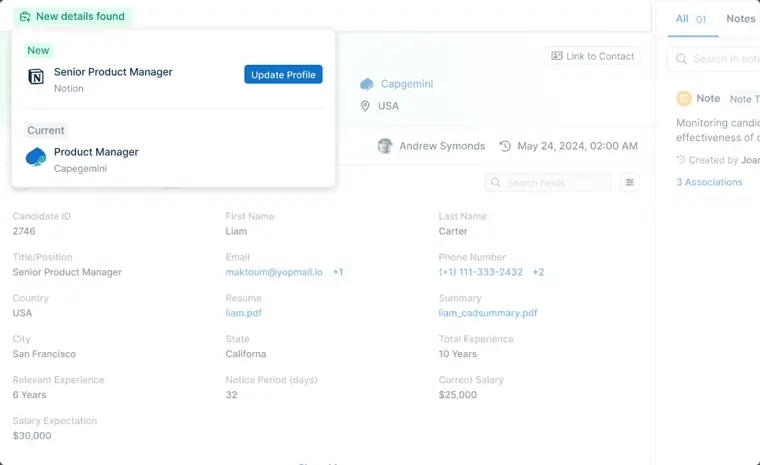Click the Salary Expectation value $30,000
Image resolution: width=760 pixels, height=465 pixels.
[32, 435]
